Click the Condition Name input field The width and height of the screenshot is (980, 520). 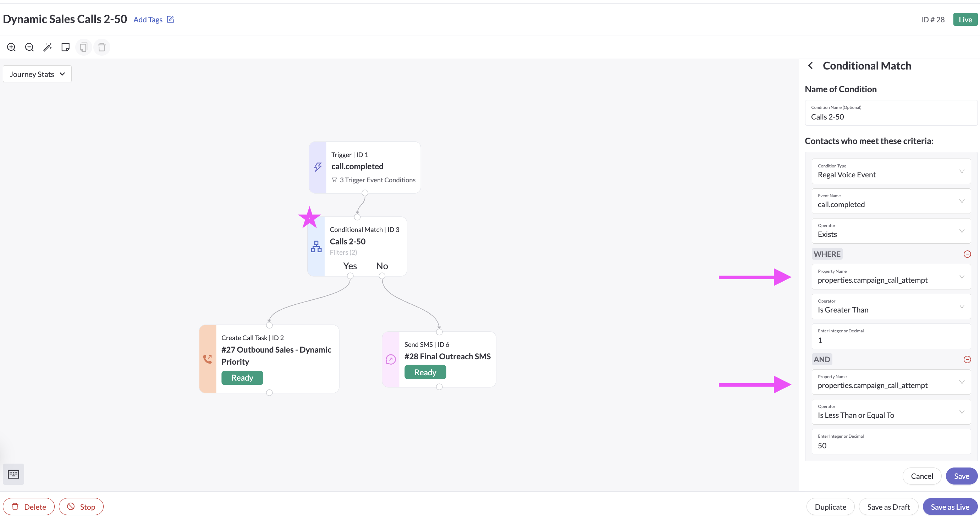coord(890,116)
